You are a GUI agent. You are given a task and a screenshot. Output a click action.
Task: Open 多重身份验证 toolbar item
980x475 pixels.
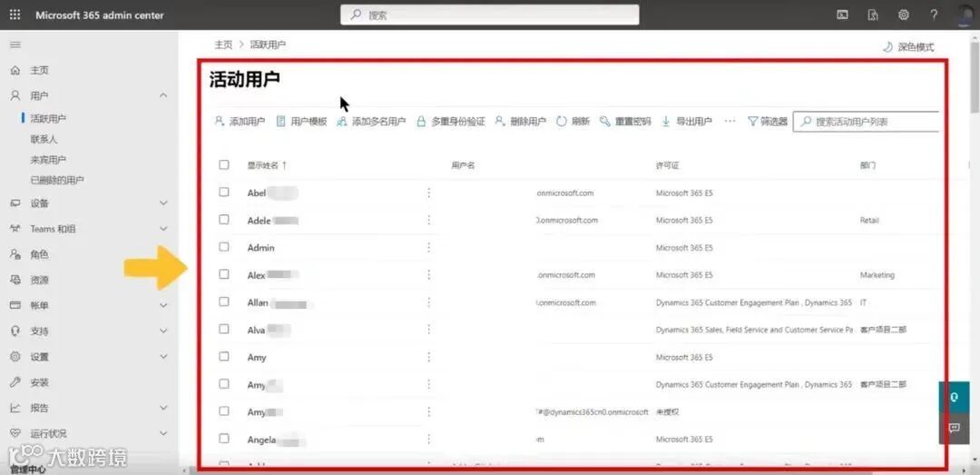tap(450, 122)
